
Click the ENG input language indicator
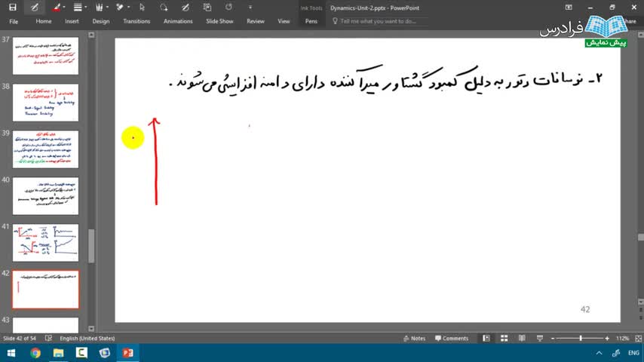[x=633, y=353]
